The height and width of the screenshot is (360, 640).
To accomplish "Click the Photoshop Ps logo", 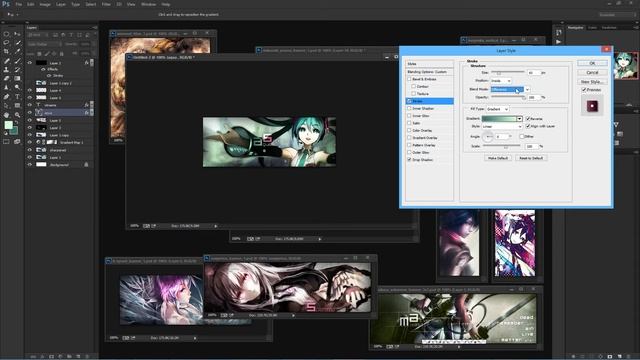I will (6, 4).
